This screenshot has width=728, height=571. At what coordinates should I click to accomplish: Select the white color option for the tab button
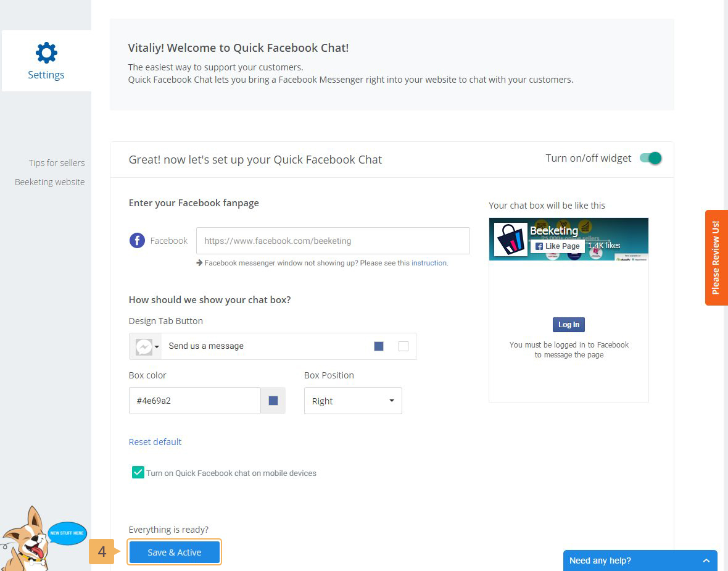[403, 346]
